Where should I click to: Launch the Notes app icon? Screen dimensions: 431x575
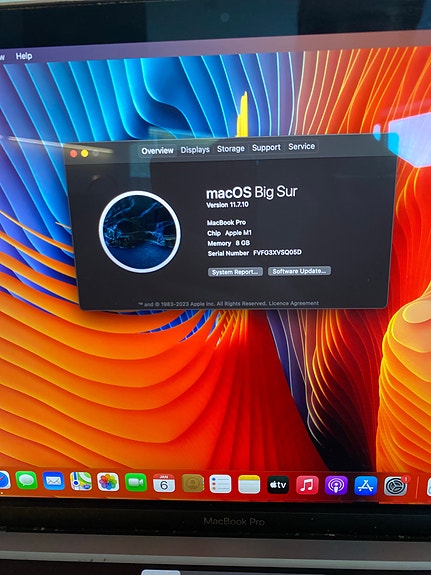click(x=249, y=484)
